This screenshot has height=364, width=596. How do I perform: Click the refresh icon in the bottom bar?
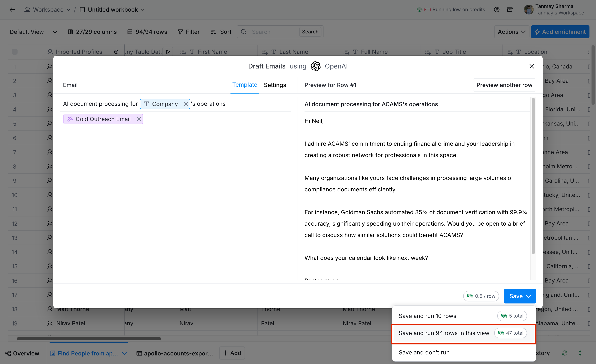tap(565, 353)
